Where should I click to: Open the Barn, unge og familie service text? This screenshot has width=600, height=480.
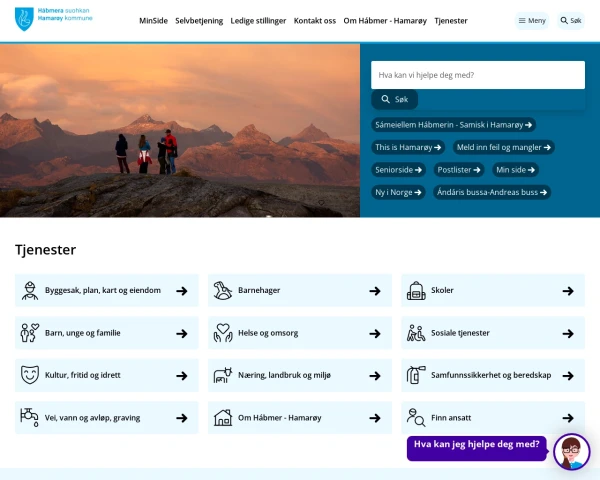click(83, 333)
